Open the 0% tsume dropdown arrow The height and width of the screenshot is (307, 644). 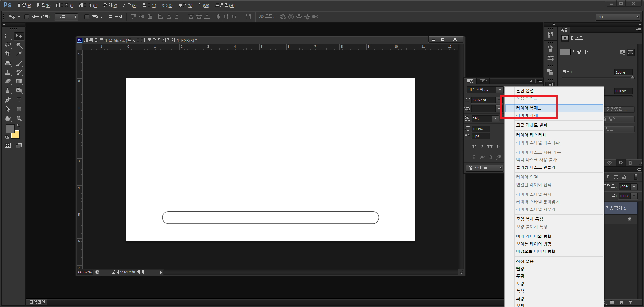coord(495,119)
